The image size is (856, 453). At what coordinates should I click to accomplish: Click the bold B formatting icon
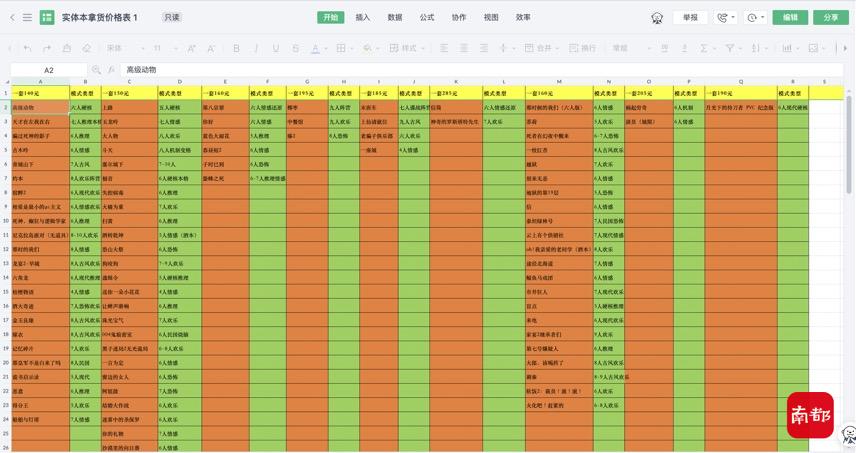click(237, 48)
